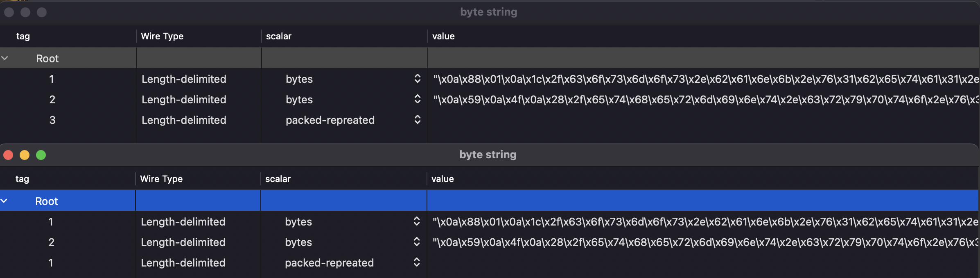Select the tag column header in top window

tap(23, 36)
